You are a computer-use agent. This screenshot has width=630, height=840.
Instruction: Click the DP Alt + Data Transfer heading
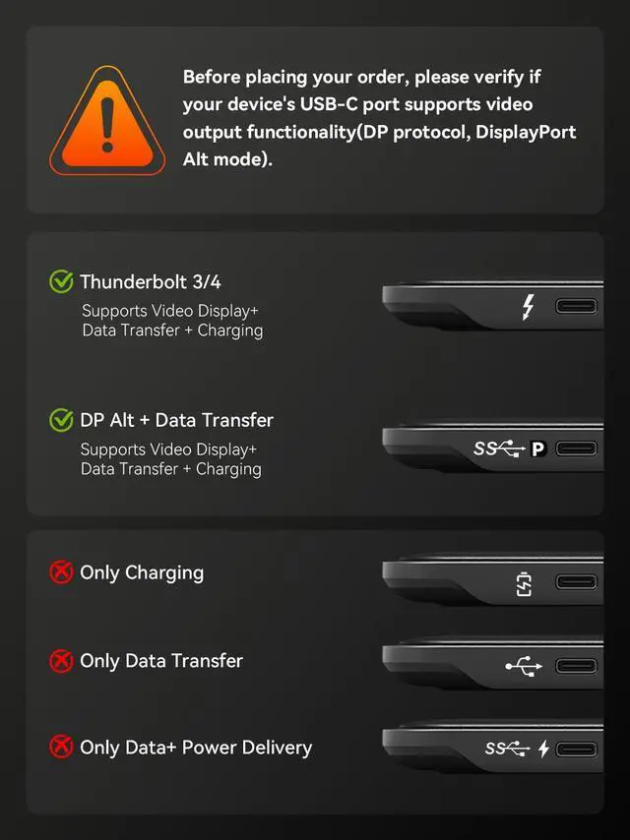[176, 420]
